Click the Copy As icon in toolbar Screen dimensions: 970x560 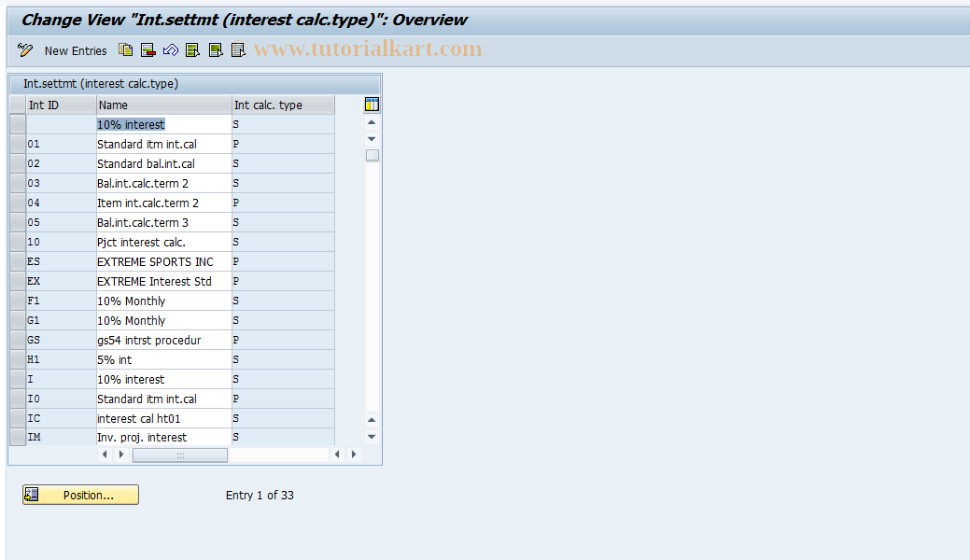[x=126, y=50]
